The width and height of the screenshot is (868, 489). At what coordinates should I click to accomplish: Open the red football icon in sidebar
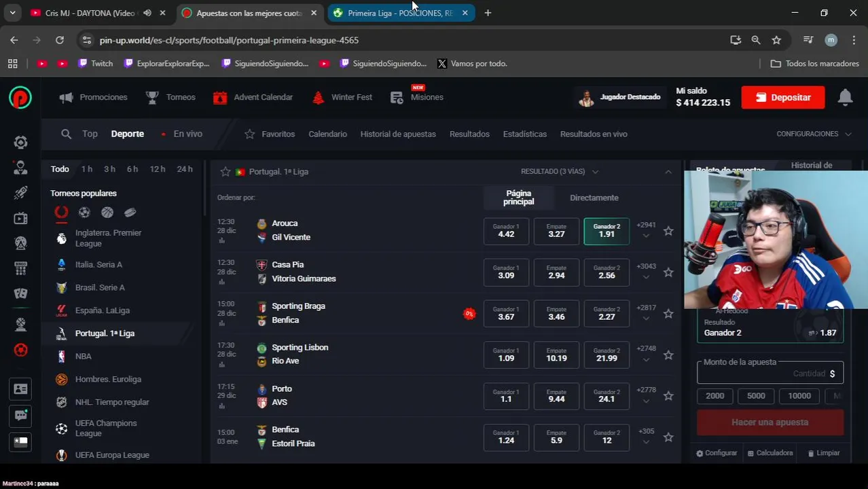20,350
